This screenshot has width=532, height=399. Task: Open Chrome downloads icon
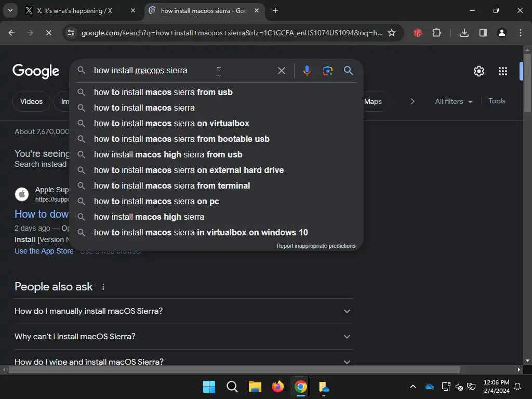pos(464,33)
